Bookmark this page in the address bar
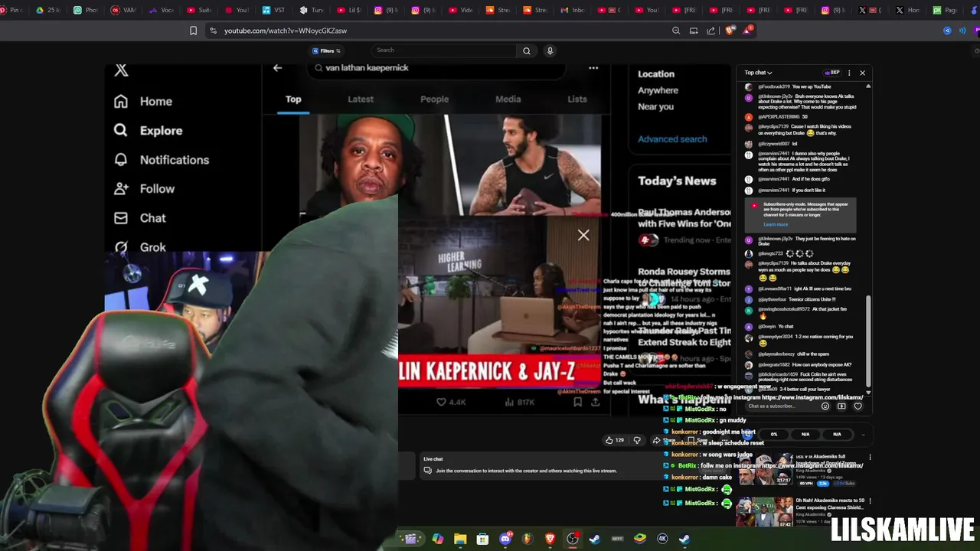Screen dimensions: 980x551 click(193, 31)
